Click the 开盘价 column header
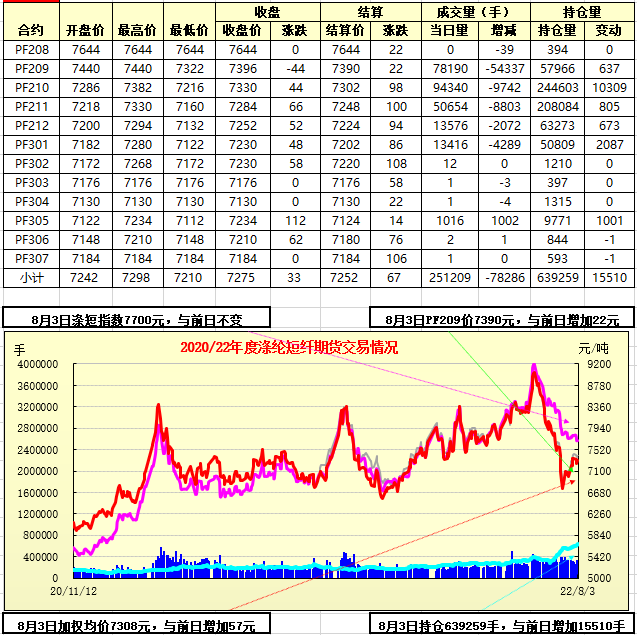Image resolution: width=637 pixels, height=635 pixels. (83, 30)
